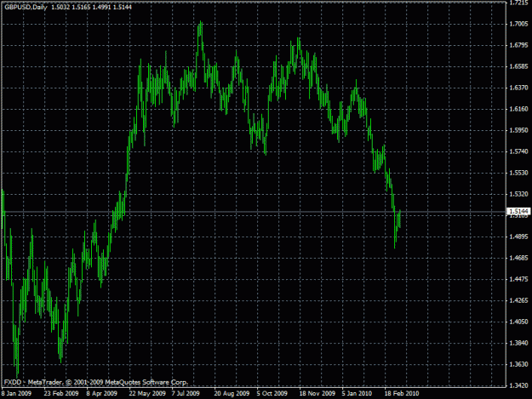Click the 1.7215 top price label
Viewport: 532px width, 399px height.
tap(519, 3)
